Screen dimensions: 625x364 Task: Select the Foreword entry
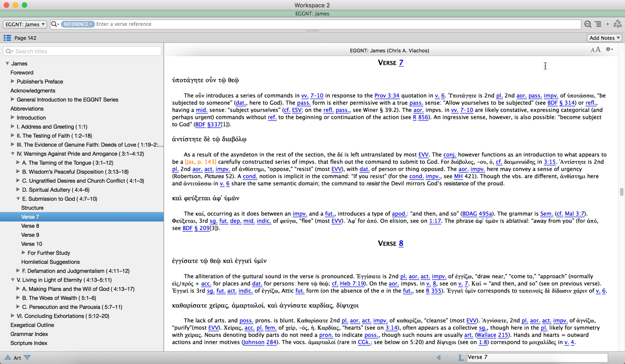click(22, 73)
